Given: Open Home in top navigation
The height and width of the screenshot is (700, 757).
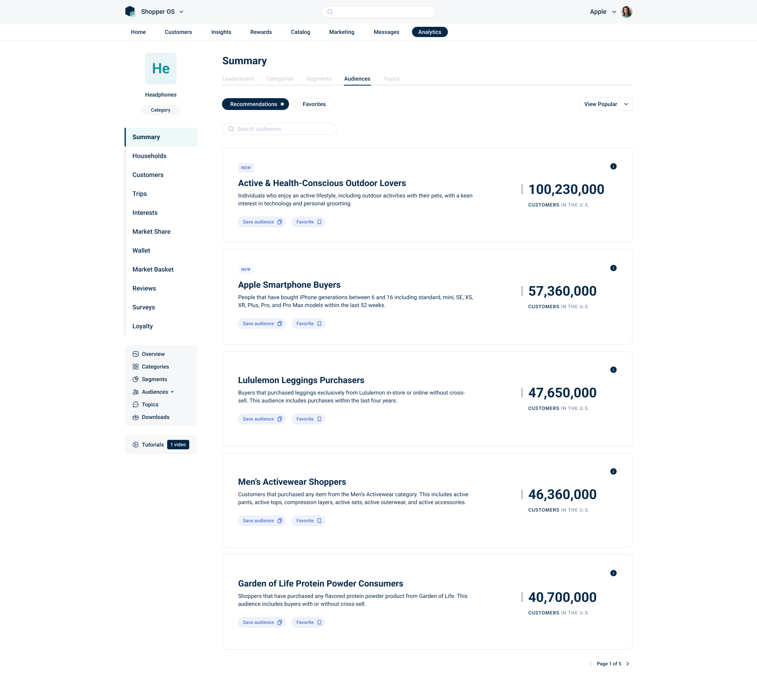Looking at the screenshot, I should [x=138, y=32].
